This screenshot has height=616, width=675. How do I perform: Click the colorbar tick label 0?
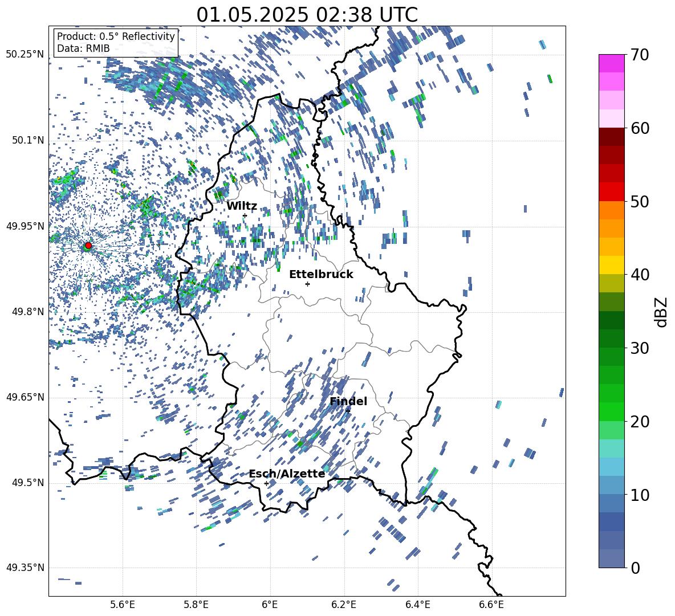tap(635, 568)
